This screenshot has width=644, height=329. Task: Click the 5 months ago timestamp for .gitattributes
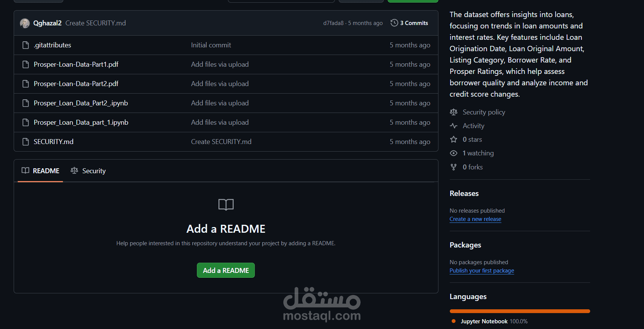tap(410, 45)
